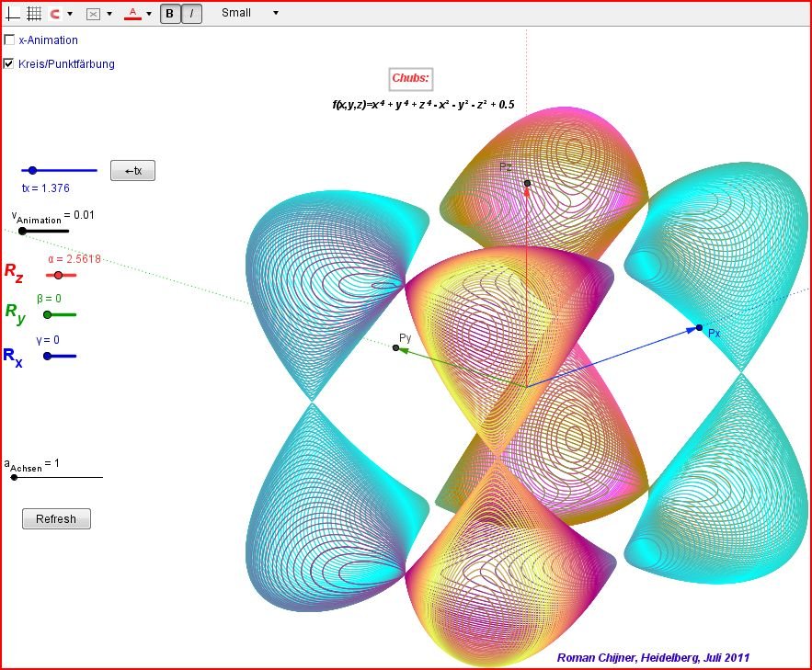Screen dimensions: 812x670
Task: Enable the x-Animation checkbox
Action: (9, 40)
